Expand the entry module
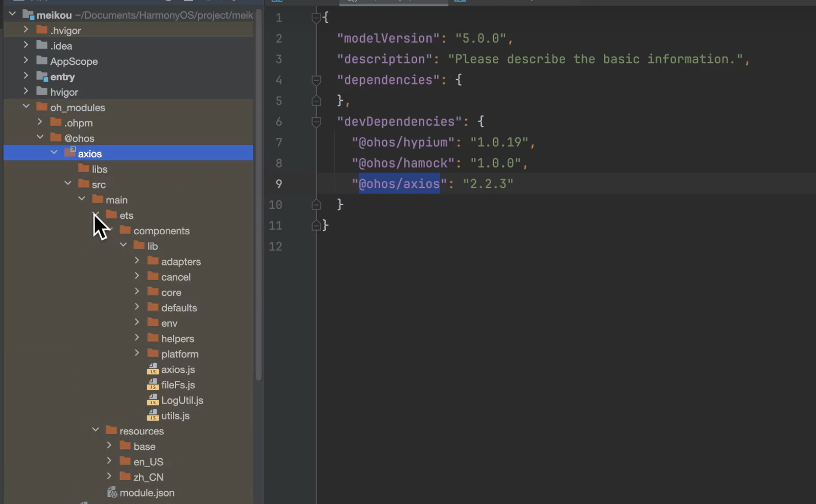Screen dimensions: 816x504 pyautogui.click(x=26, y=76)
